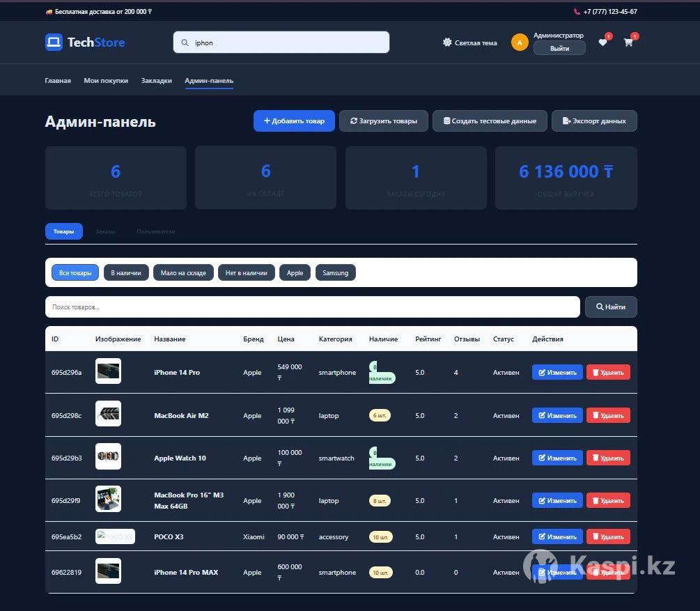
Task: Open the shopping cart icon
Action: [x=628, y=42]
